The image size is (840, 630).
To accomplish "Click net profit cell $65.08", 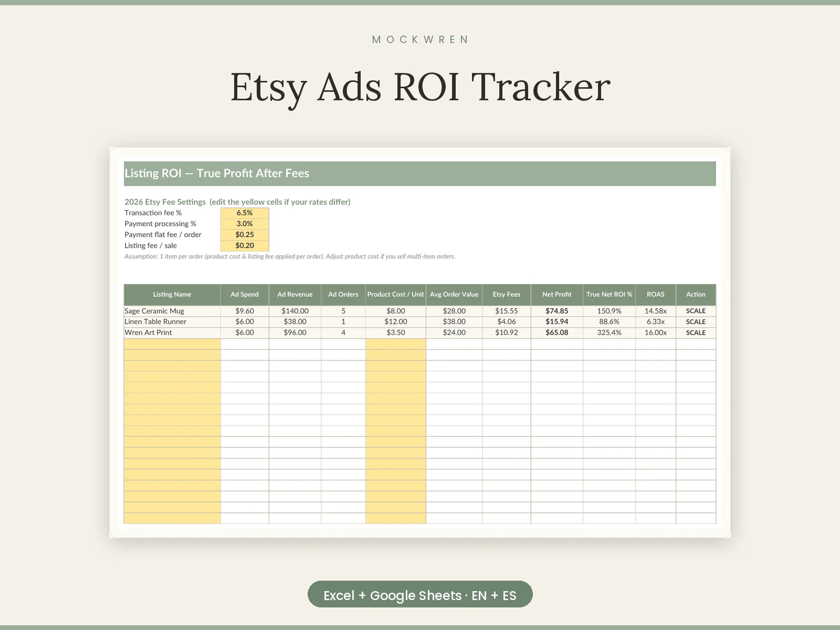I will 557,333.
